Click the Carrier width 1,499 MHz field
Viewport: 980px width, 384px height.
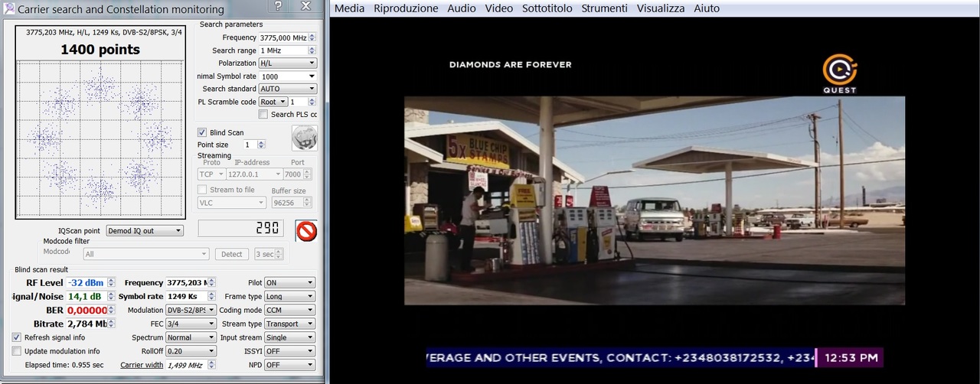(x=191, y=365)
